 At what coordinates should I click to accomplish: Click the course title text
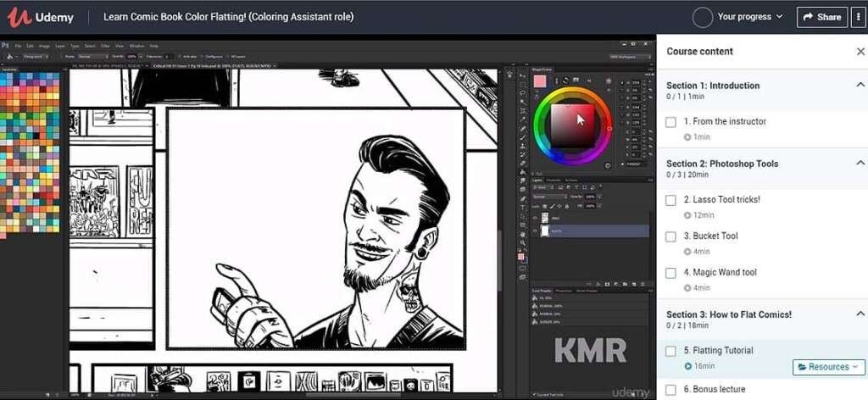click(x=228, y=17)
